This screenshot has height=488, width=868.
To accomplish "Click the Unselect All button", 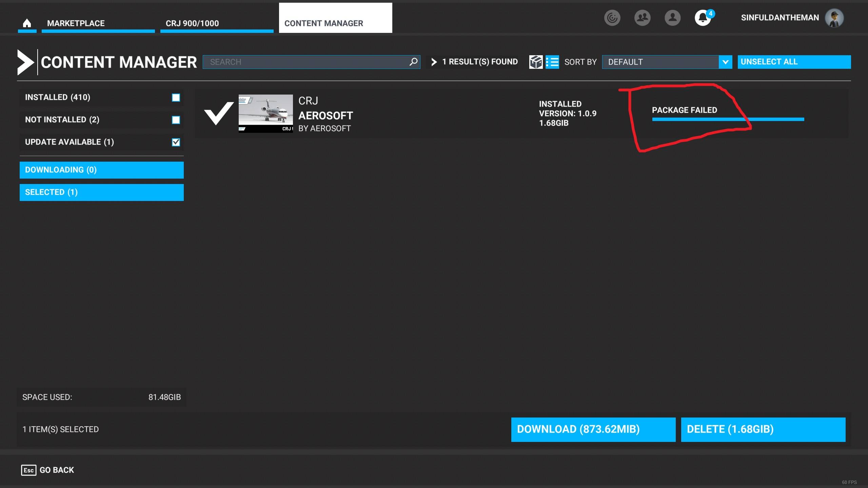I will tap(794, 62).
